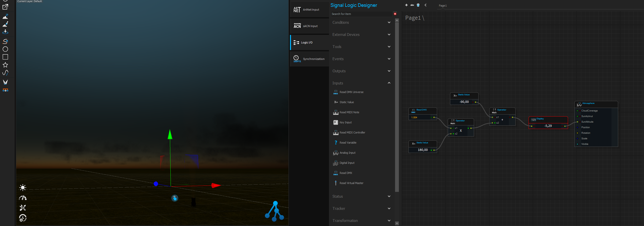Select the ArtNet Input button
The height and width of the screenshot is (226, 644).
[x=309, y=10]
